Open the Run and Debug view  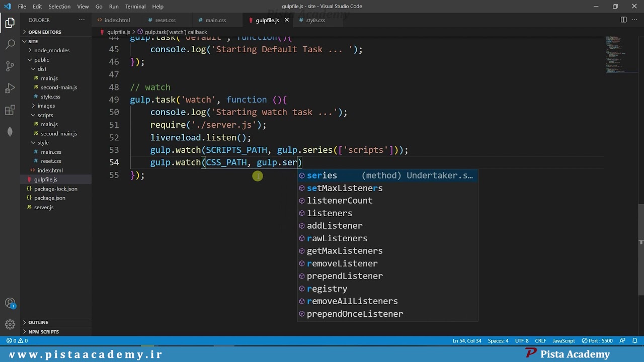pos(10,88)
